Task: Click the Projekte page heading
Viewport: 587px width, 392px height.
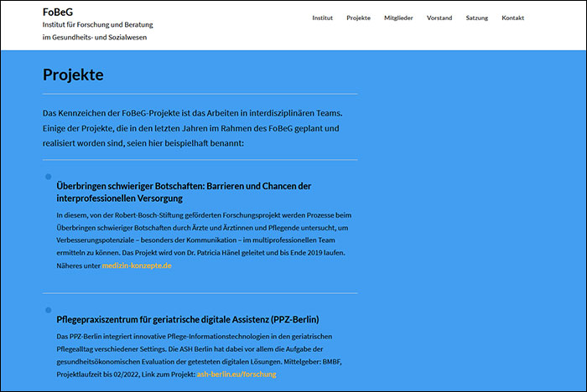Action: (x=73, y=75)
